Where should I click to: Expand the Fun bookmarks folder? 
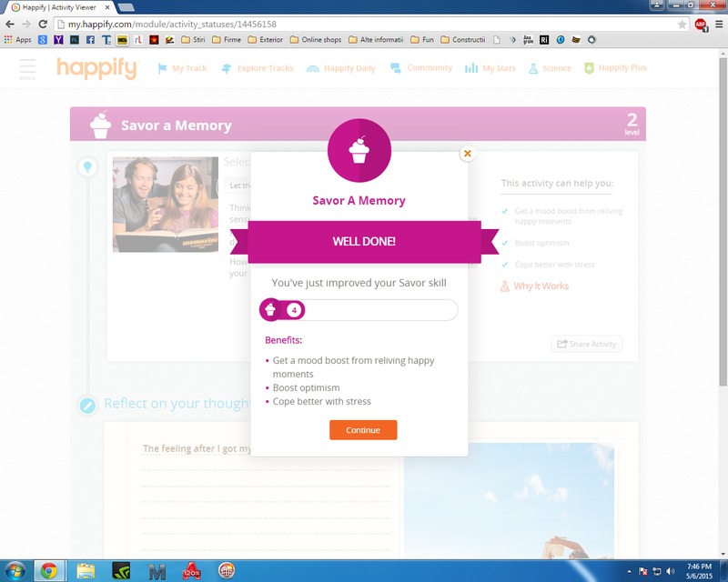pyautogui.click(x=422, y=40)
